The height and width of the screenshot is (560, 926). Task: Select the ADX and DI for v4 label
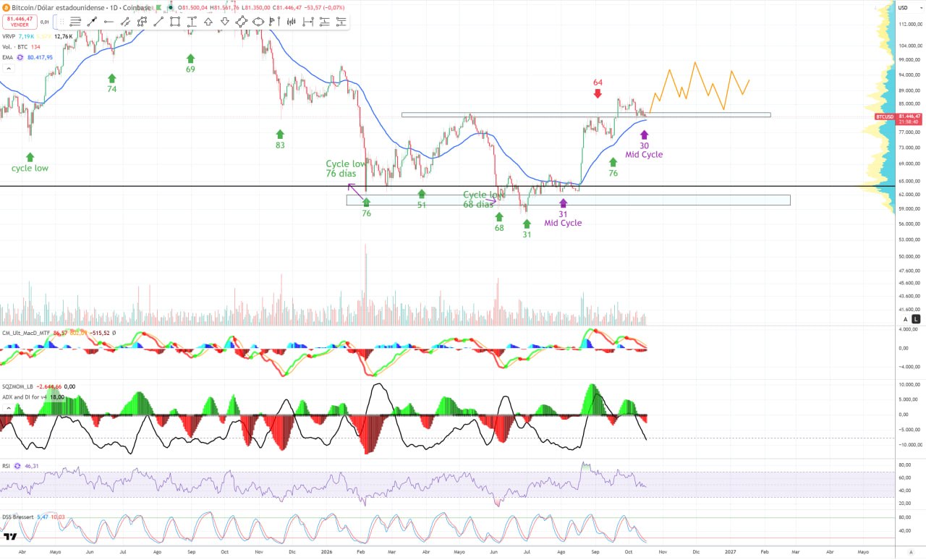pyautogui.click(x=23, y=397)
